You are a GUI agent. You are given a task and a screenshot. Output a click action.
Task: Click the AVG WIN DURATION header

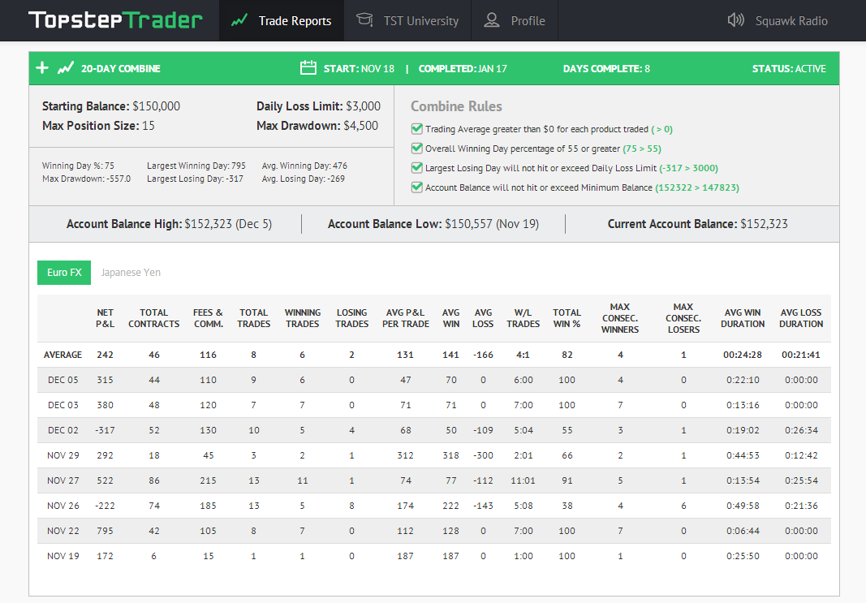coord(743,318)
